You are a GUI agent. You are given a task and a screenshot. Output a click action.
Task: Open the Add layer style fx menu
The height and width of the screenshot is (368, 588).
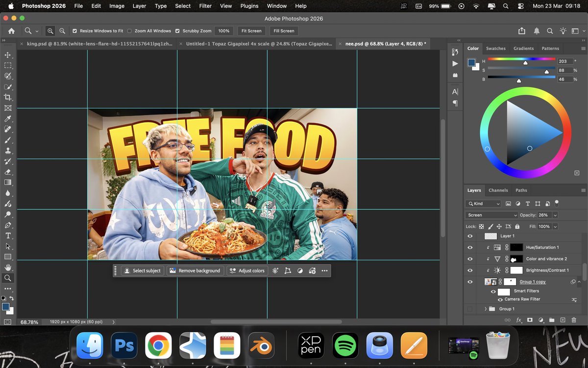pyautogui.click(x=519, y=320)
